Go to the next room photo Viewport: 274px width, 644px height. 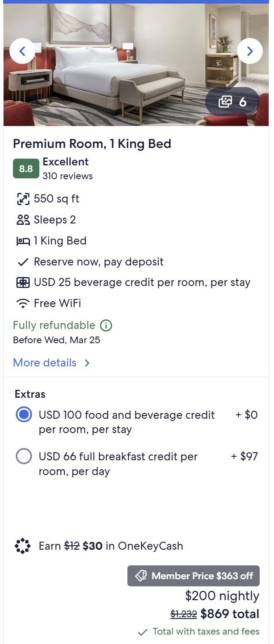[249, 51]
